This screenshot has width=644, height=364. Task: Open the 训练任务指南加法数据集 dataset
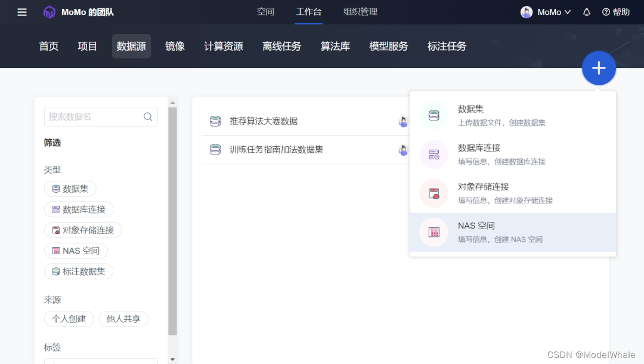coord(277,150)
